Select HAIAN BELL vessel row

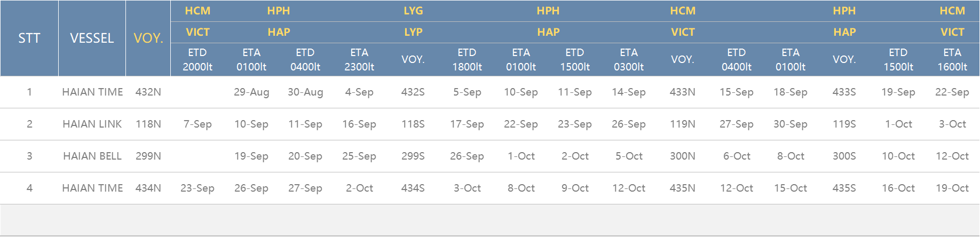pos(490,156)
